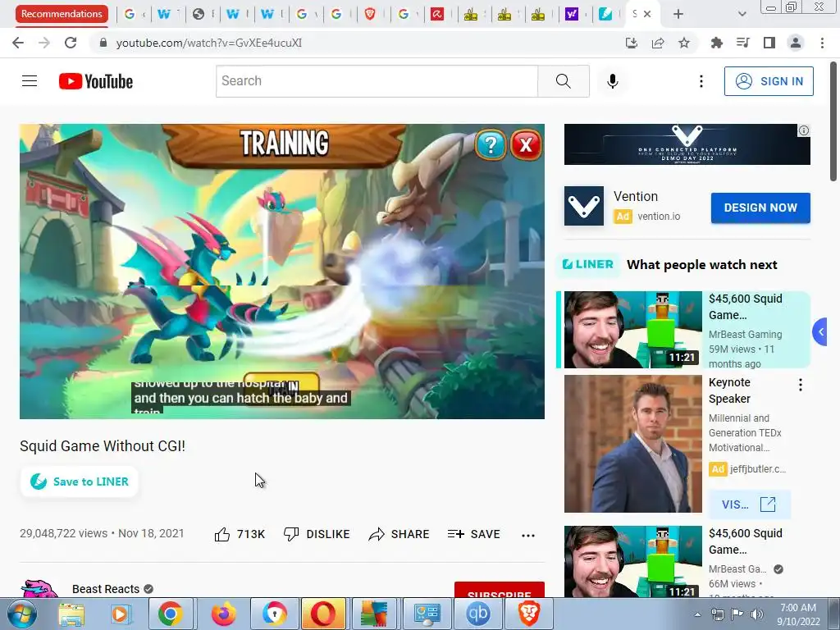The height and width of the screenshot is (630, 840).
Task: Open first $45,600 Squid Game thumbnail
Action: click(632, 330)
